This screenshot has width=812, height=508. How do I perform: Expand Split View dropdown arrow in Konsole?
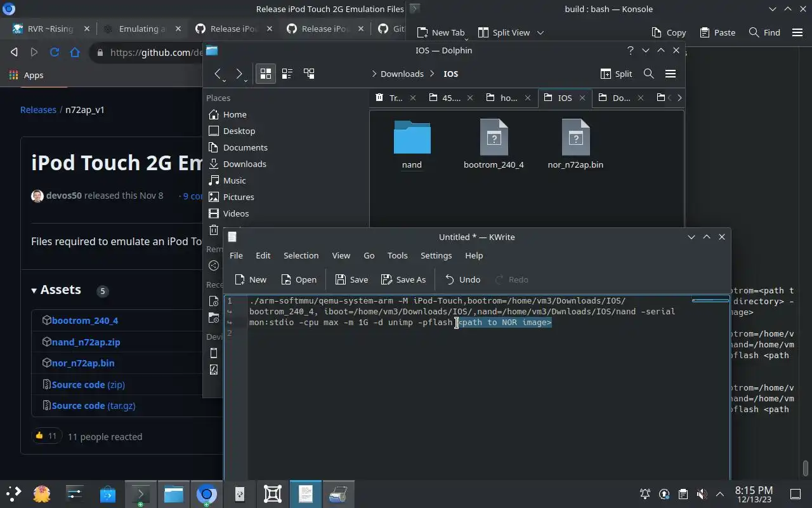pos(540,32)
